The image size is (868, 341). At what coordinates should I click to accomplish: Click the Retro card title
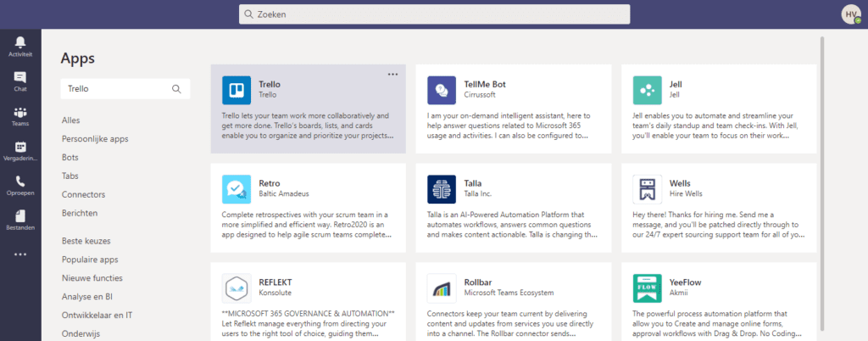(x=270, y=183)
